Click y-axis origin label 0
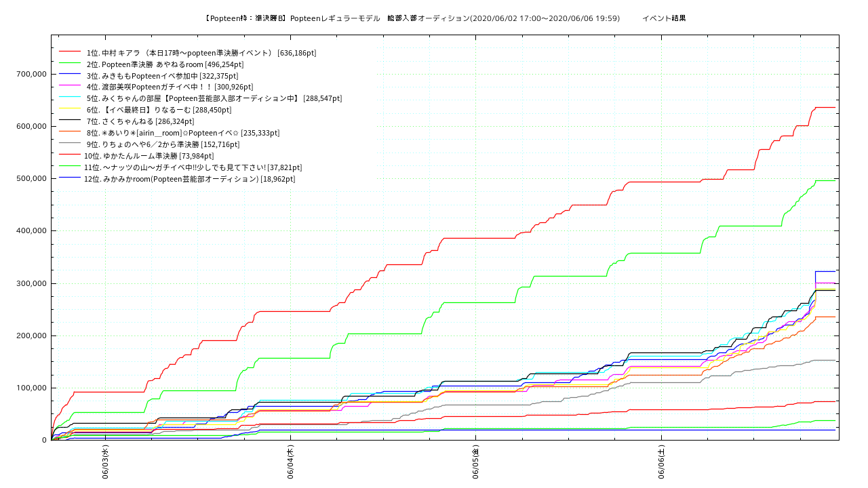Viewport: 868px width, 488px height. pyautogui.click(x=43, y=440)
